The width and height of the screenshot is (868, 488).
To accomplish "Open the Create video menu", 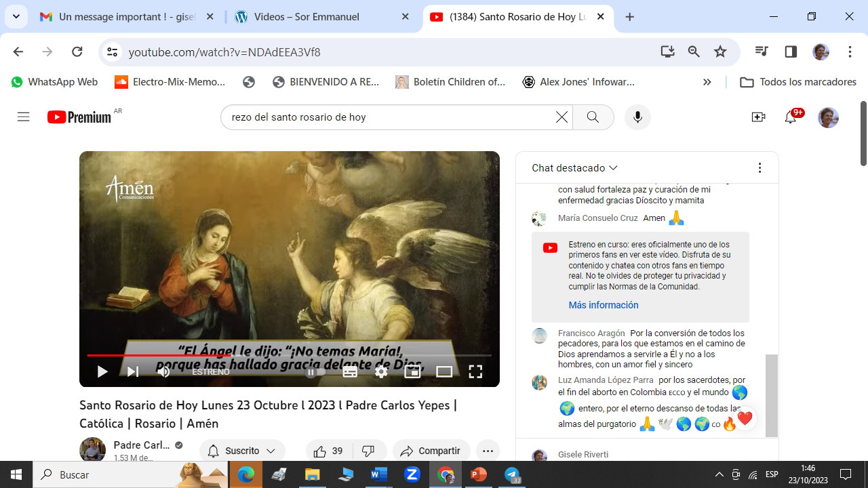I will [x=758, y=117].
